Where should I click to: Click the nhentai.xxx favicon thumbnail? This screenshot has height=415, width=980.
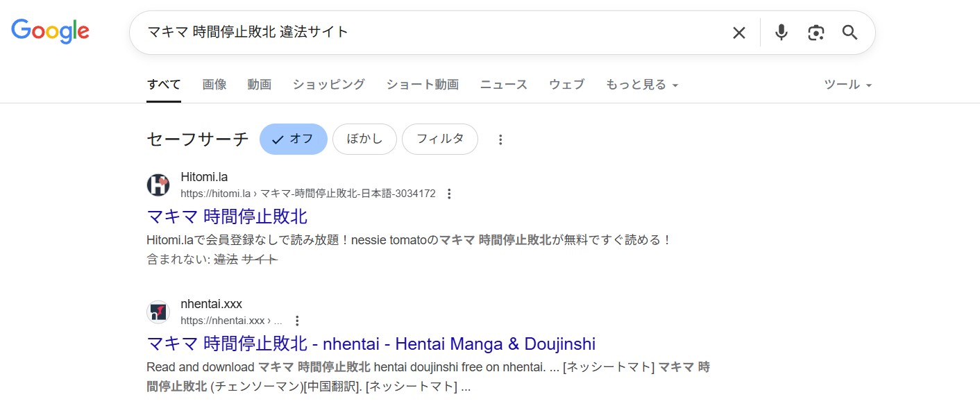coord(158,312)
